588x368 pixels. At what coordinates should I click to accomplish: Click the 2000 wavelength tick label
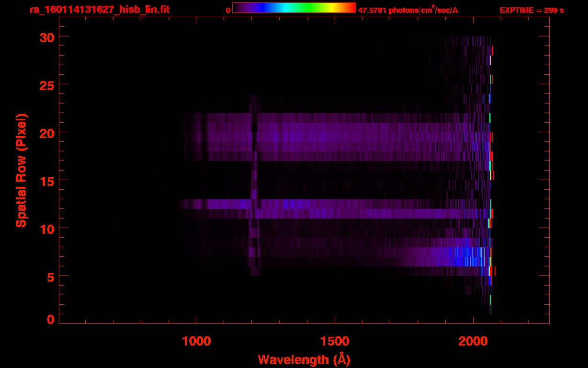click(x=473, y=341)
